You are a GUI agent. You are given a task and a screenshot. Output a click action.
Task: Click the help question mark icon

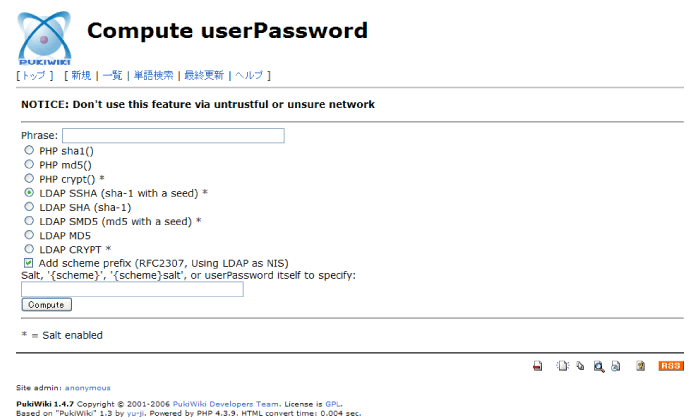pos(641,366)
